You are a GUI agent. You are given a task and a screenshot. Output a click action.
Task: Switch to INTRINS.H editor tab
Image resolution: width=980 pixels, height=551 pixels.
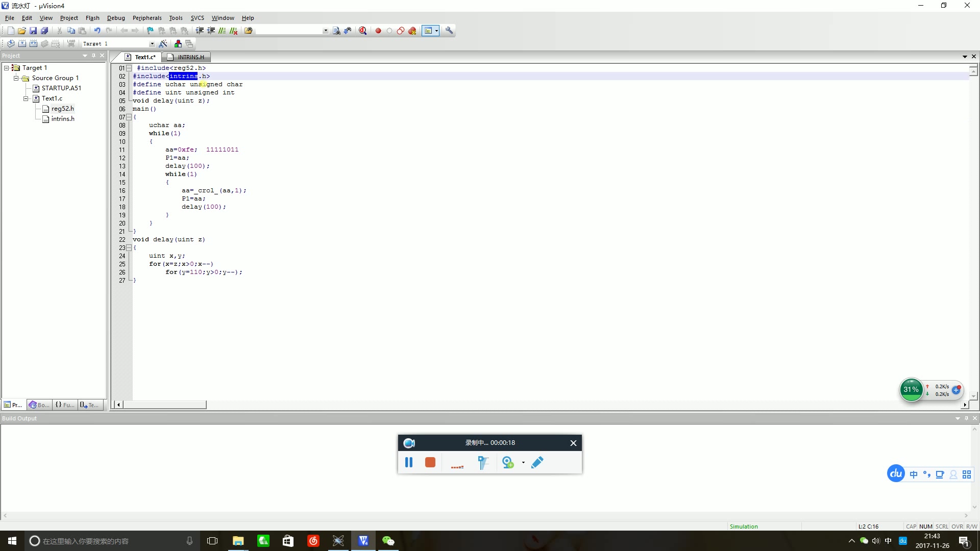click(x=186, y=57)
